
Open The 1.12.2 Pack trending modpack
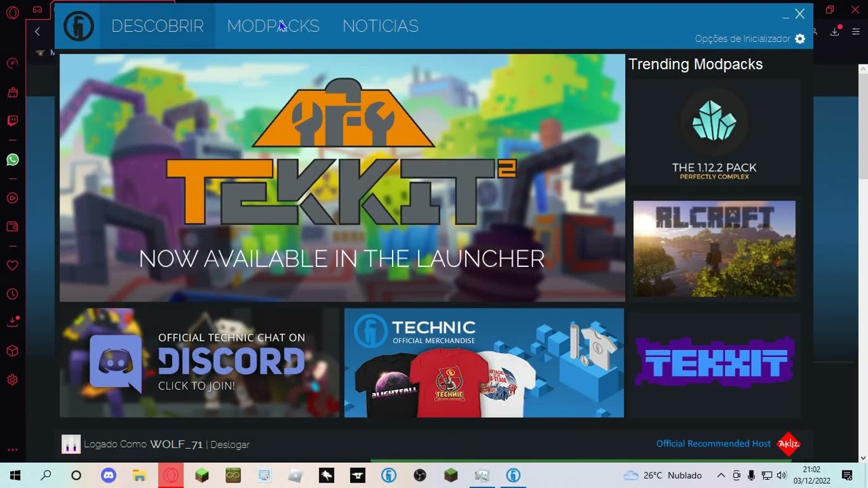point(714,134)
